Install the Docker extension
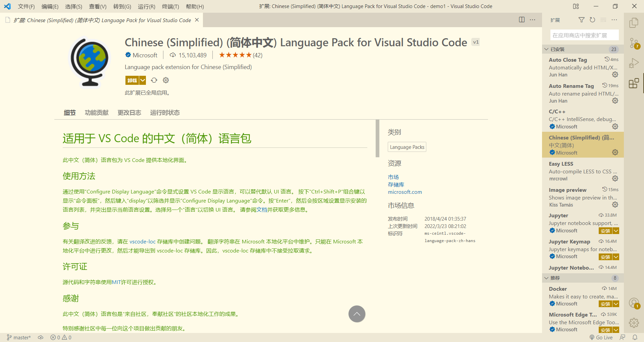This screenshot has width=644, height=342. click(605, 304)
